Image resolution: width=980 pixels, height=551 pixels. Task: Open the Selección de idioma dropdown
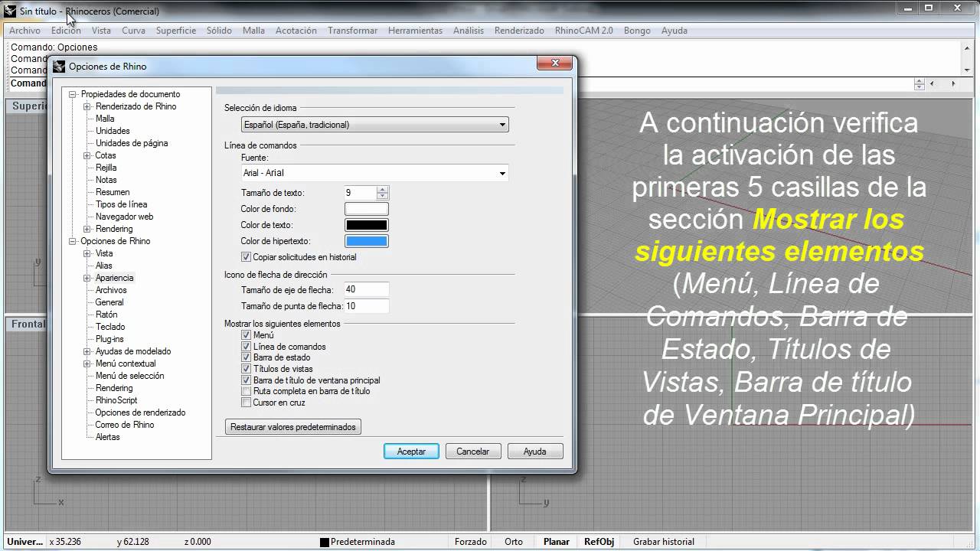coord(374,125)
